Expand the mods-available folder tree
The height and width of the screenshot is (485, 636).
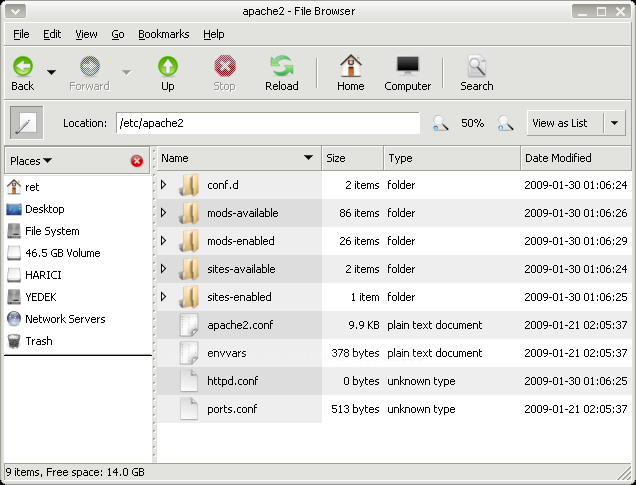point(163,213)
